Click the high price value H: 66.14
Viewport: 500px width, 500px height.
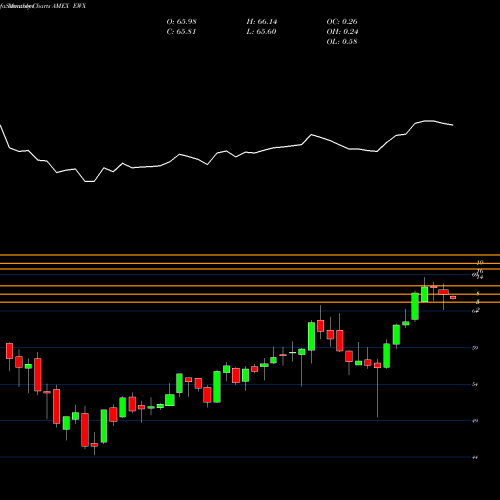coord(262,22)
